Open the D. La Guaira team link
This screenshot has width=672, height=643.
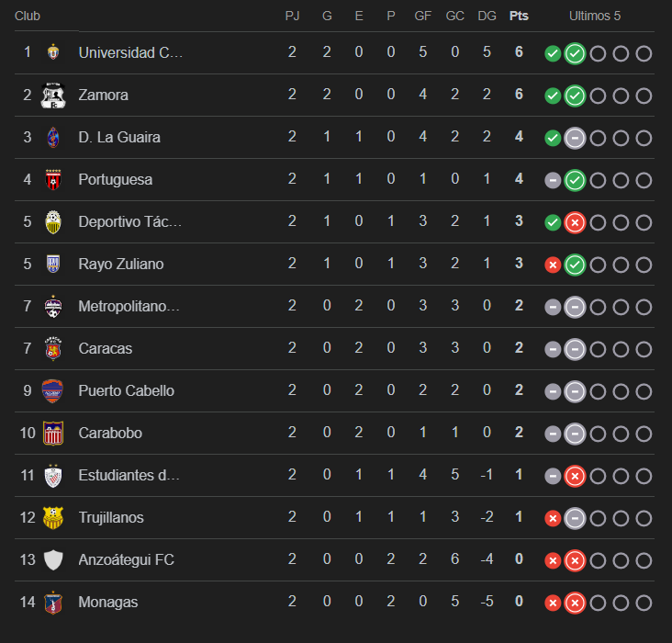click(119, 137)
